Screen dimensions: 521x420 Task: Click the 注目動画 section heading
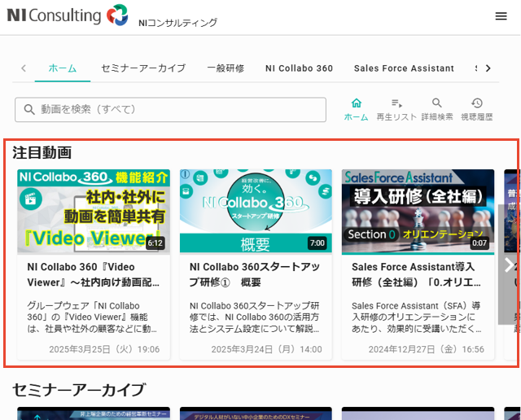click(42, 153)
